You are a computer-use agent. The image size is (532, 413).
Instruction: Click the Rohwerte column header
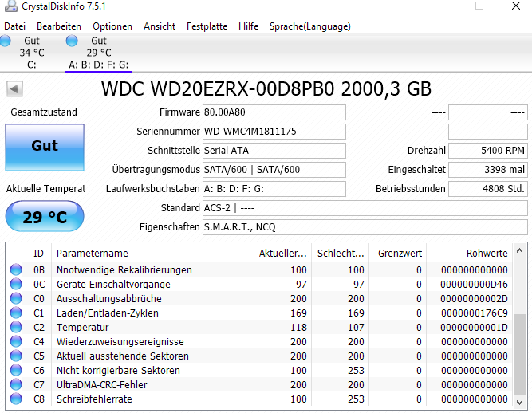click(469, 254)
